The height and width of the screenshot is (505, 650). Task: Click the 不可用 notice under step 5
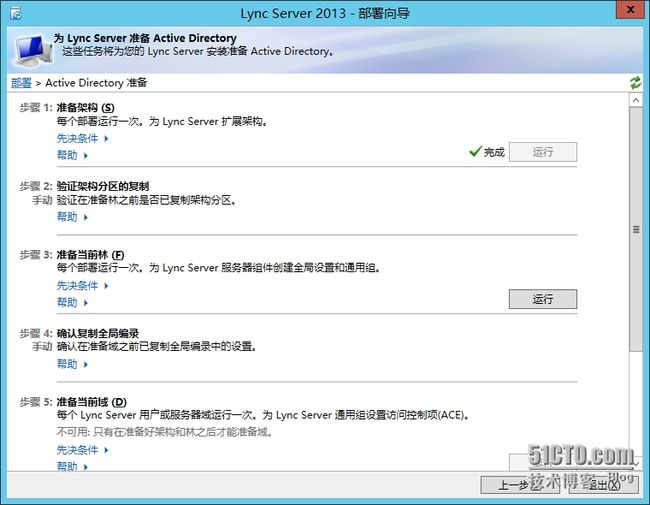tap(165, 432)
